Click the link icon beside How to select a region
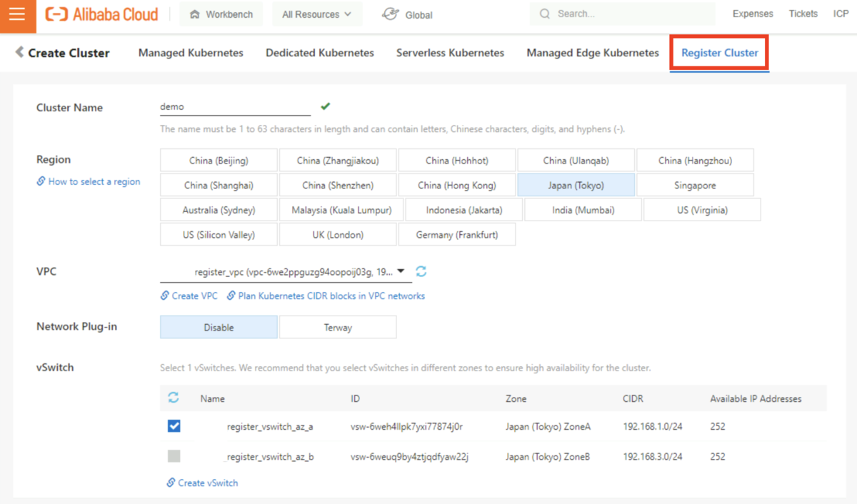 tap(41, 181)
